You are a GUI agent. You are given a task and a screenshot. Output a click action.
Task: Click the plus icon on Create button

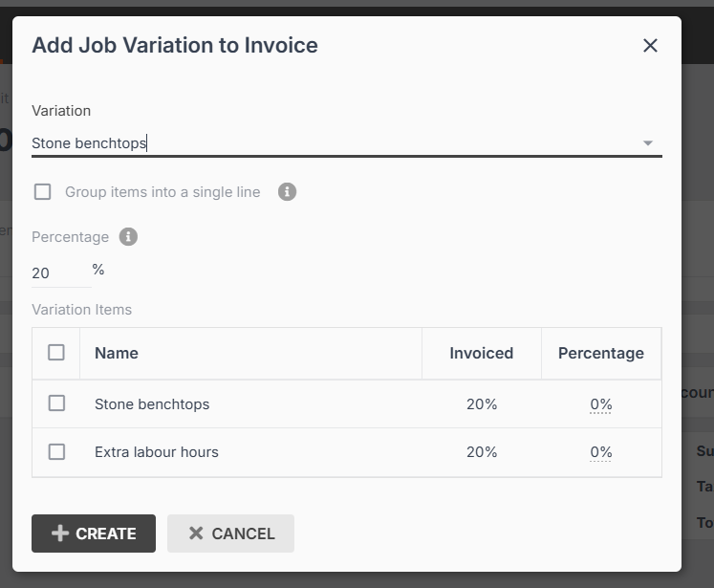point(60,534)
